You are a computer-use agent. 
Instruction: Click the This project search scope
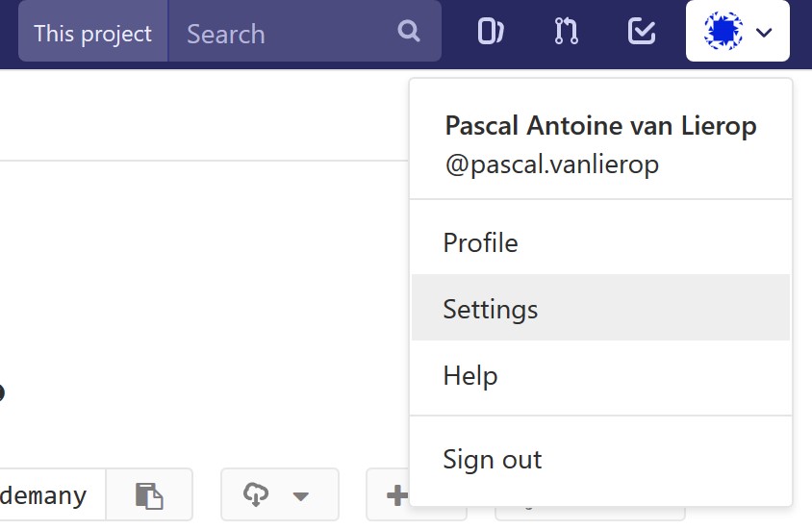(93, 34)
